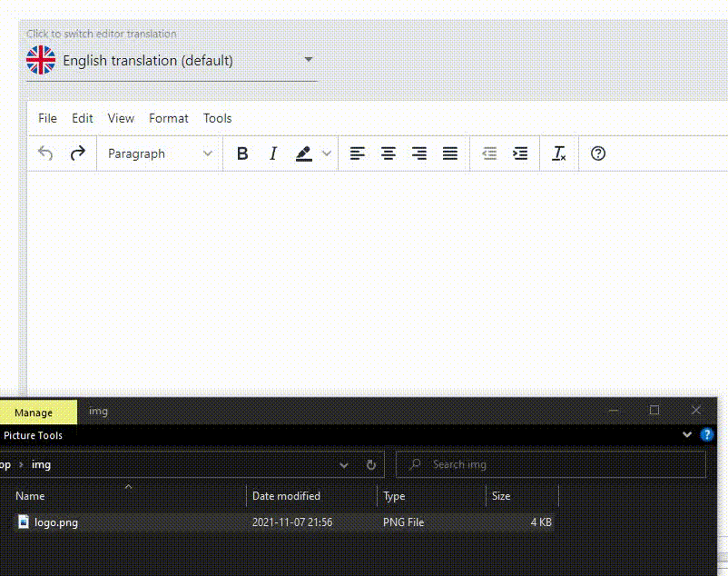Apply bold formatting
This screenshot has height=576, width=728.
click(242, 153)
